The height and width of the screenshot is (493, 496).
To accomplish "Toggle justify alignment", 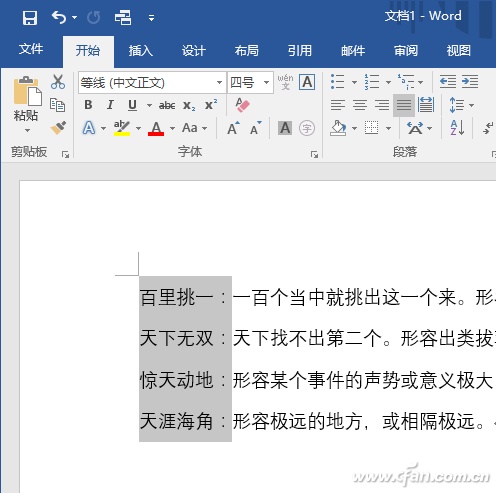I will (404, 105).
